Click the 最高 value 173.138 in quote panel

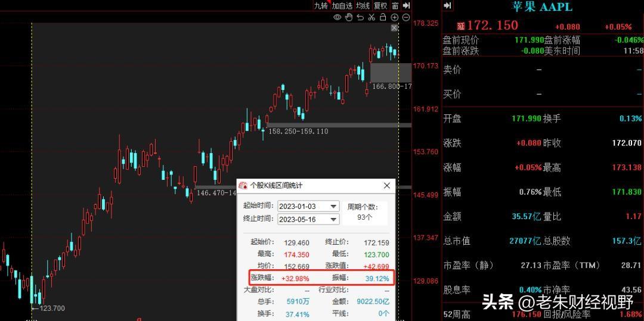[x=626, y=167]
